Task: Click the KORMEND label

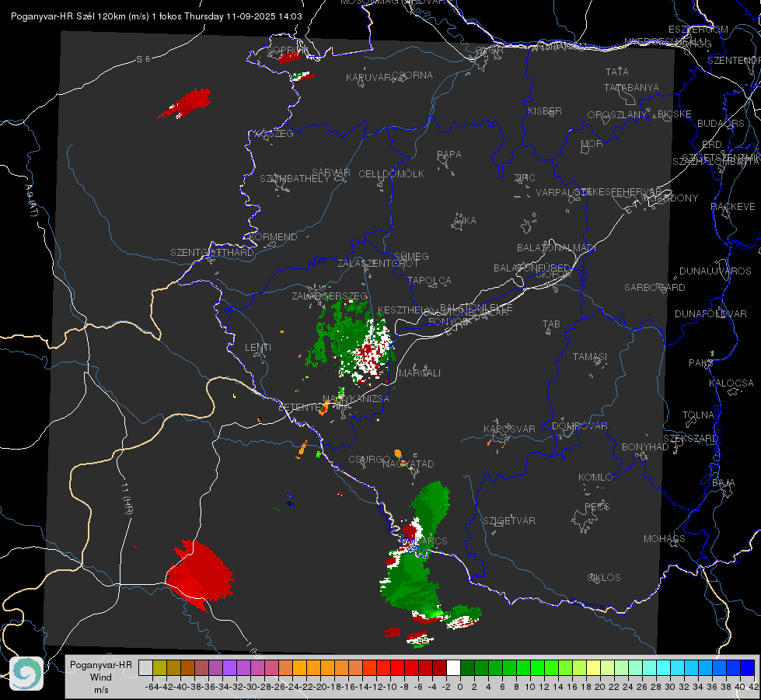Action: click(272, 237)
